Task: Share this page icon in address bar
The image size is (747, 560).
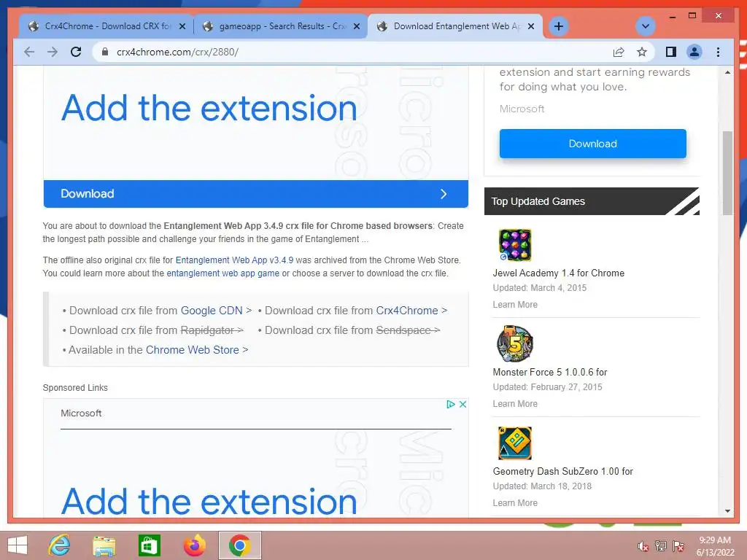Action: pyautogui.click(x=619, y=52)
